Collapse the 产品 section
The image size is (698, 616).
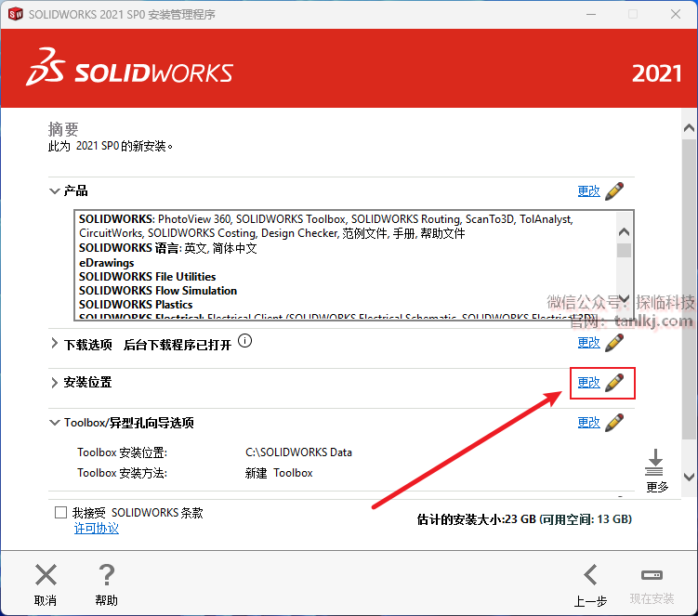(x=54, y=191)
